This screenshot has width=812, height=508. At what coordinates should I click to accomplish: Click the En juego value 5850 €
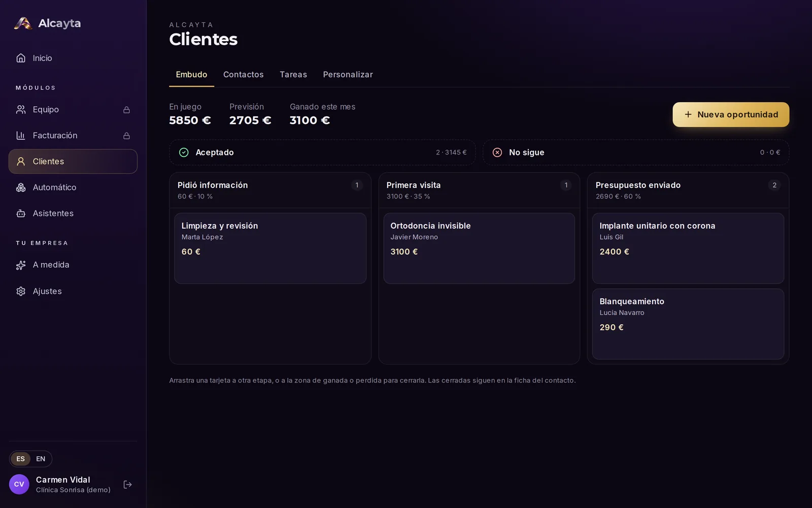190,120
